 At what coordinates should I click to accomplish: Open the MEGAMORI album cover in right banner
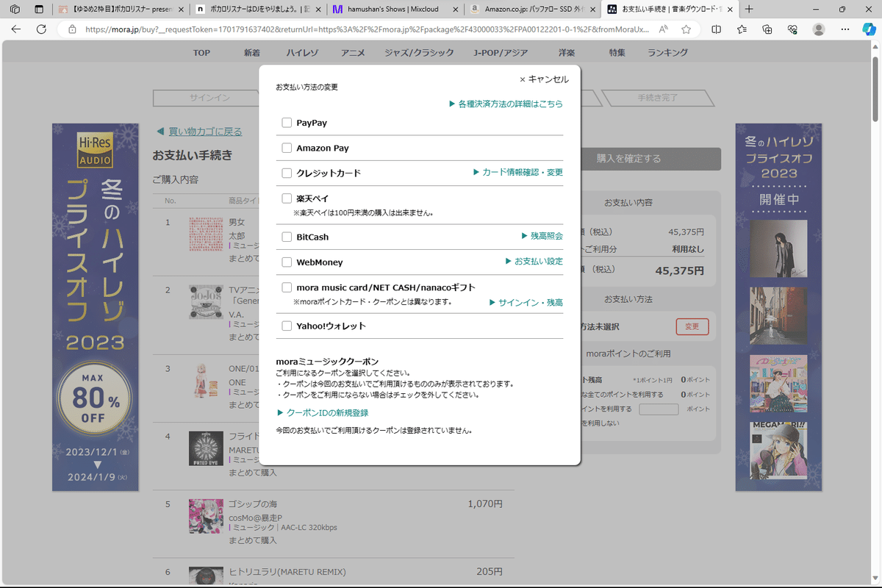tap(778, 450)
